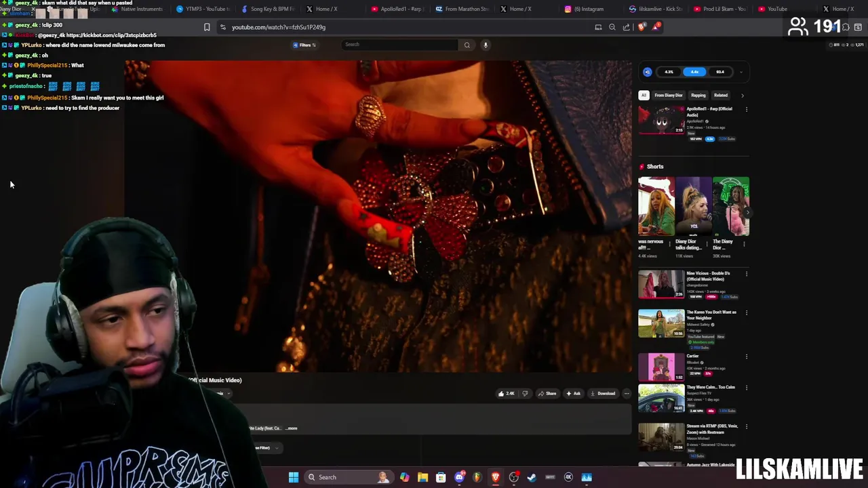868x488 pixels.
Task: Open FL Studio from the taskbar
Action: [477, 477]
